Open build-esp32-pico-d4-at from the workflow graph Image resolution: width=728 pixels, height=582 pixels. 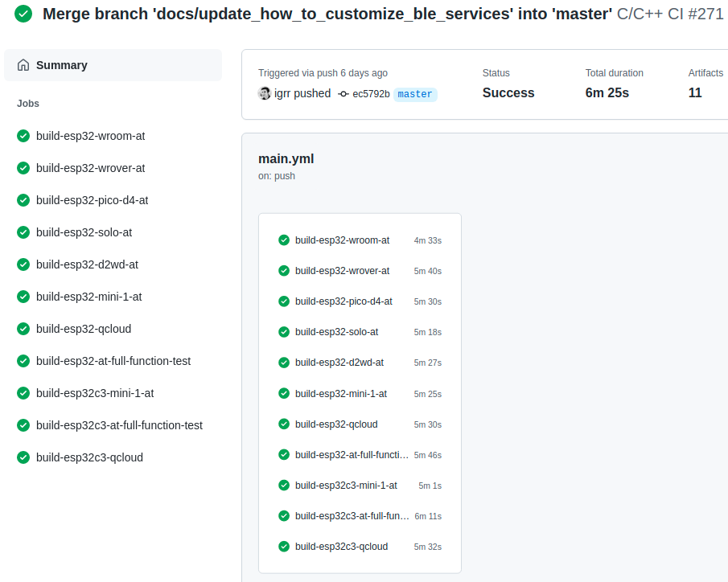pos(343,301)
